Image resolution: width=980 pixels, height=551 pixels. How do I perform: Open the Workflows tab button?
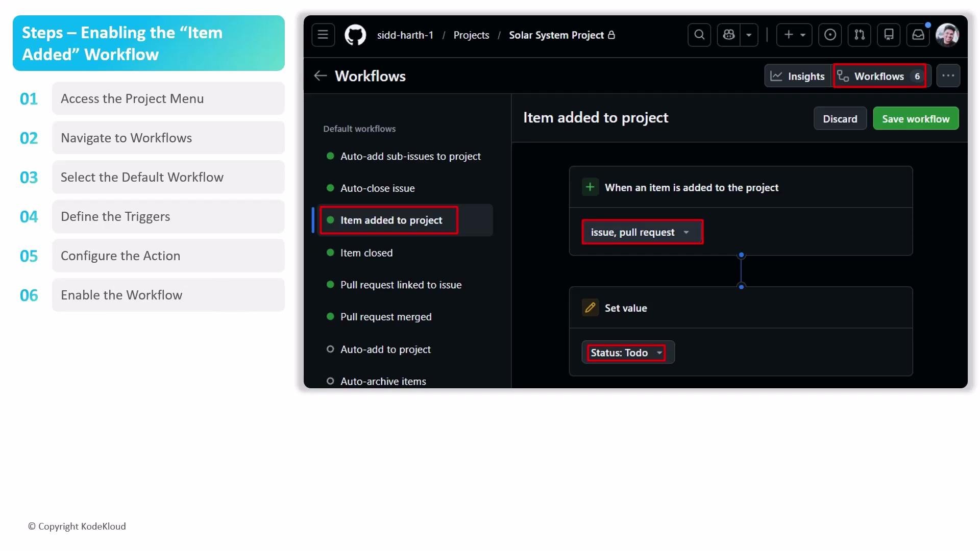pyautogui.click(x=881, y=76)
